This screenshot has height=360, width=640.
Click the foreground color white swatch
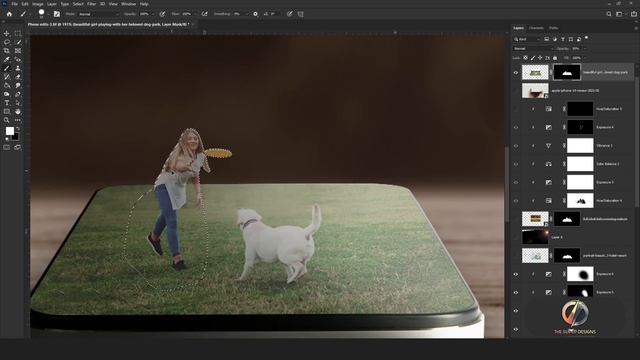click(x=9, y=131)
